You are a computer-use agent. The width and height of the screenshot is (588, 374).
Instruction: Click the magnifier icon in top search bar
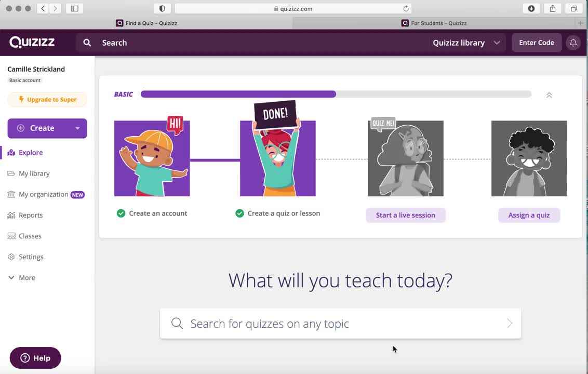87,43
